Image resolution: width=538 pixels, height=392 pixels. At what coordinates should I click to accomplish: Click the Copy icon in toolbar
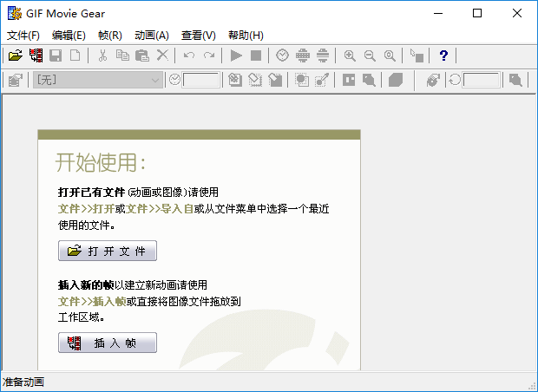pos(122,56)
